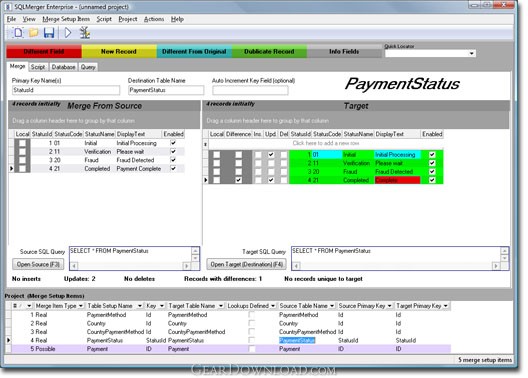
Task: Open the Actions menu
Action: click(x=154, y=19)
